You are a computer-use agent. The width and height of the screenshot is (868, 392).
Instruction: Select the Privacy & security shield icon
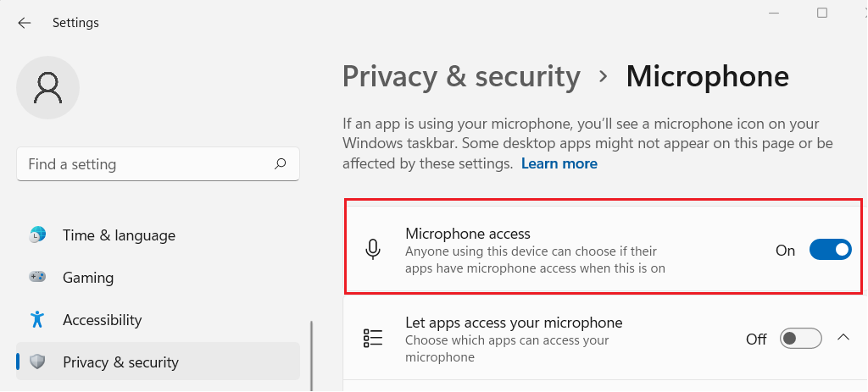coord(37,362)
